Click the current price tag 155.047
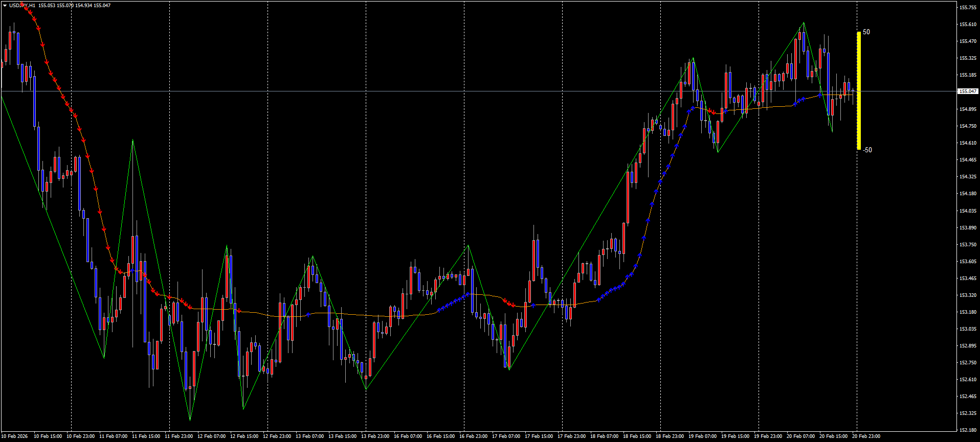Image resolution: width=980 pixels, height=442 pixels. (x=967, y=91)
